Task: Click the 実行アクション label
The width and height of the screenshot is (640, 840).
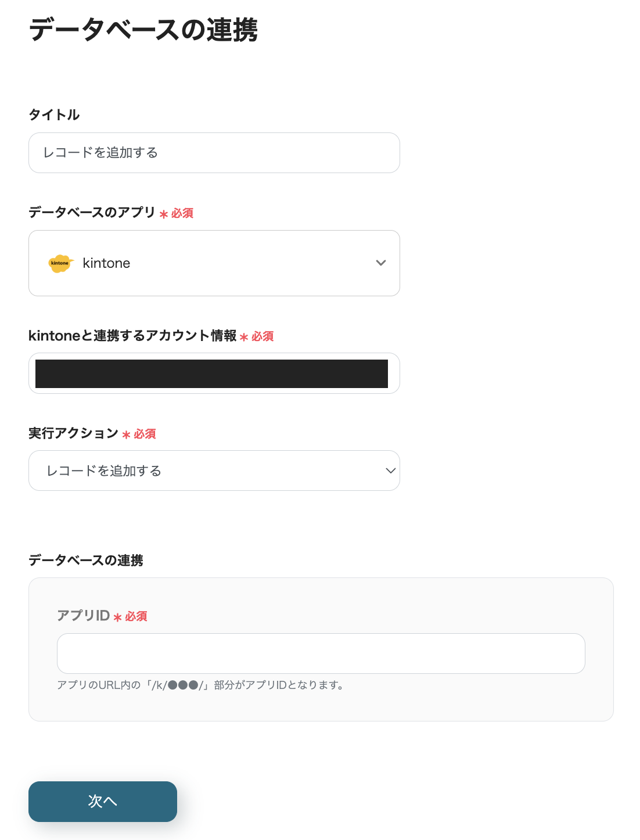Action: coord(73,433)
